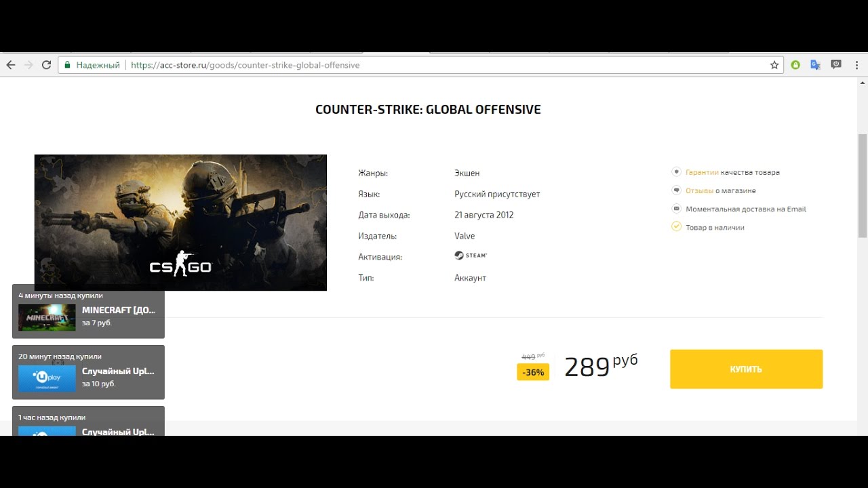
Task: Click the dark square extension icon
Action: 836,64
